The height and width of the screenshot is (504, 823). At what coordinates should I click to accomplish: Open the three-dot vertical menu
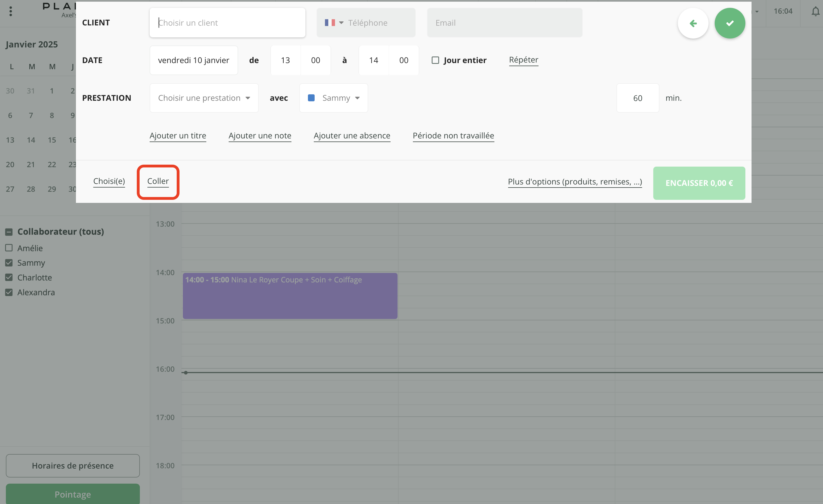pyautogui.click(x=11, y=11)
